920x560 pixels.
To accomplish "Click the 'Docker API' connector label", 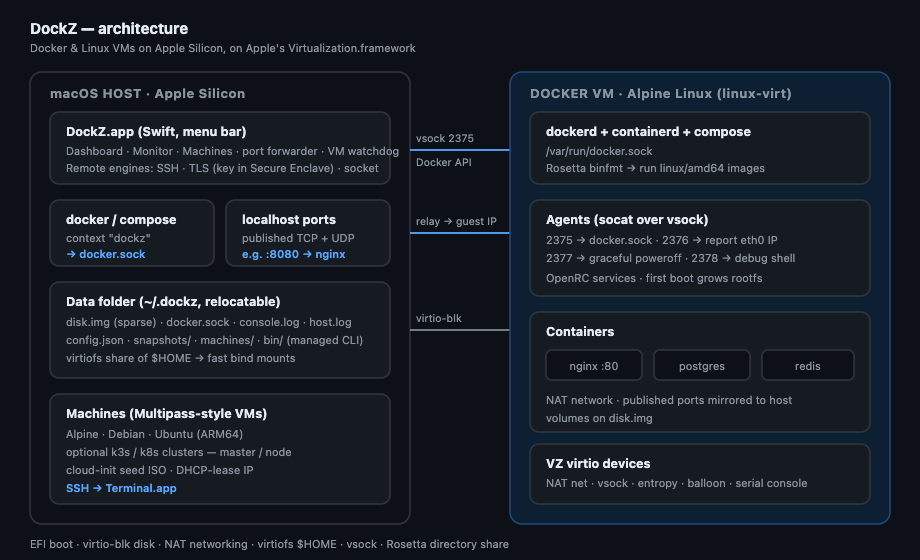I will [444, 162].
